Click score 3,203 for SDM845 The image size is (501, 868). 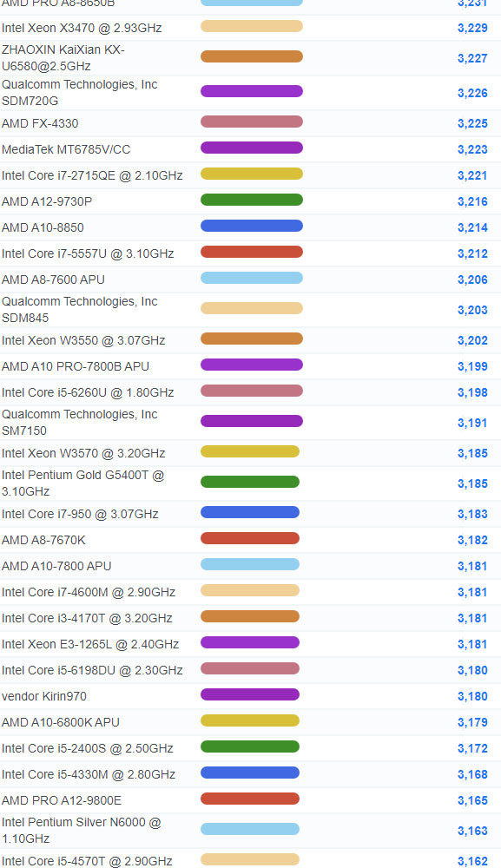(472, 310)
